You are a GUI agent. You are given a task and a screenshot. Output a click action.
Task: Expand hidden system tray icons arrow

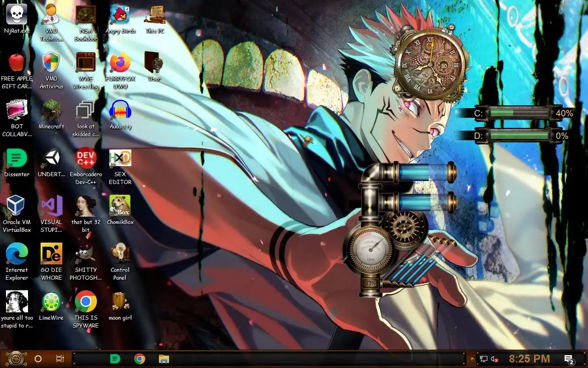pos(472,359)
